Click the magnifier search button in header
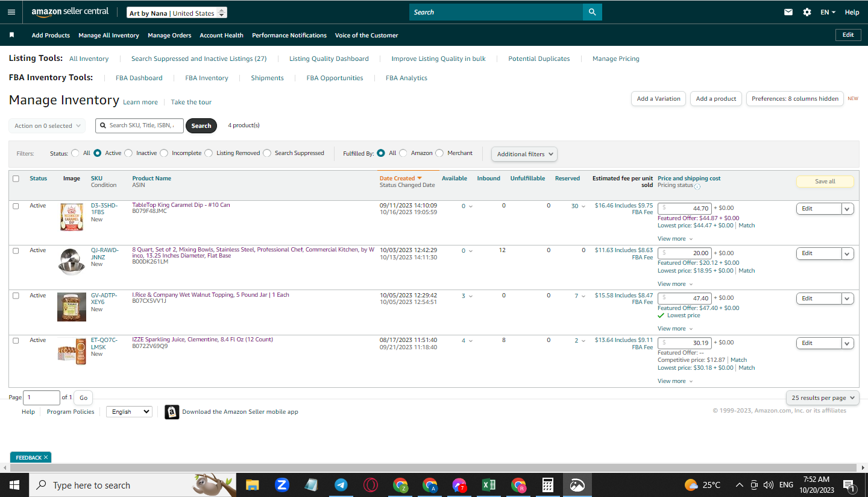The width and height of the screenshot is (868, 497). point(592,12)
